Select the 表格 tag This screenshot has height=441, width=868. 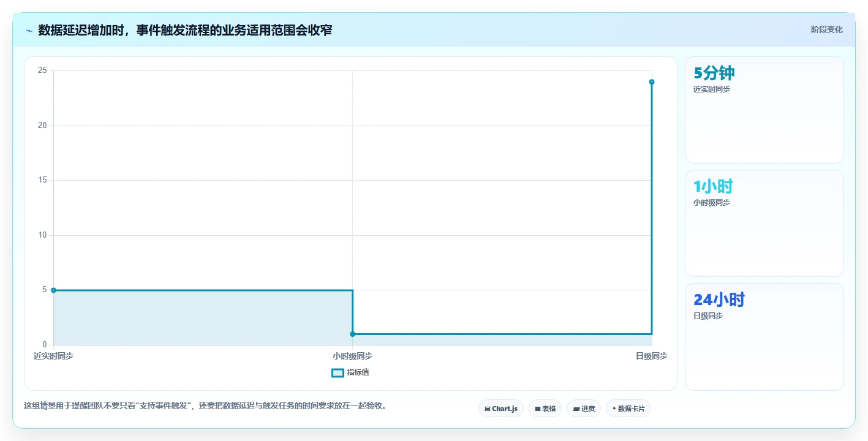pos(545,409)
